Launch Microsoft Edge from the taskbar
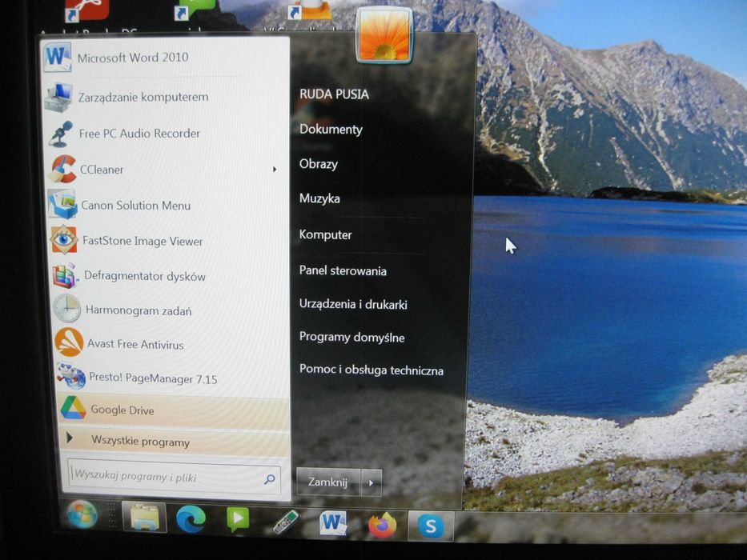 coord(191,519)
